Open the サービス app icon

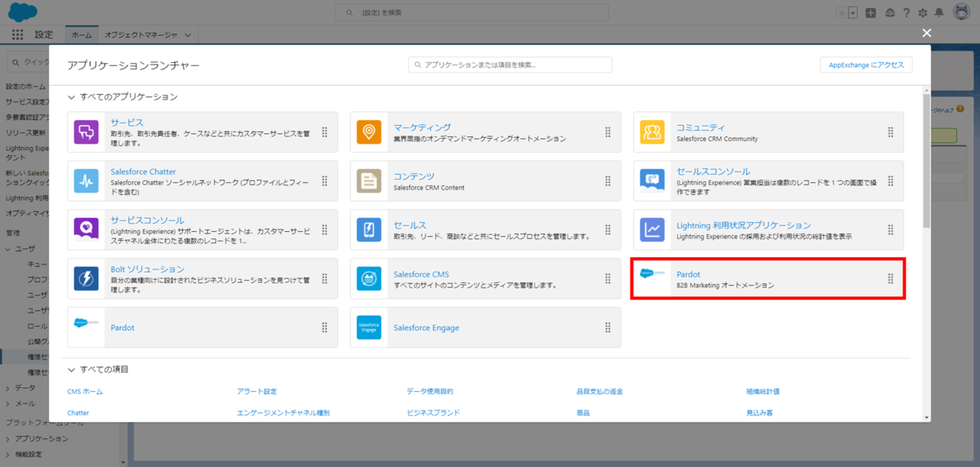point(86,131)
